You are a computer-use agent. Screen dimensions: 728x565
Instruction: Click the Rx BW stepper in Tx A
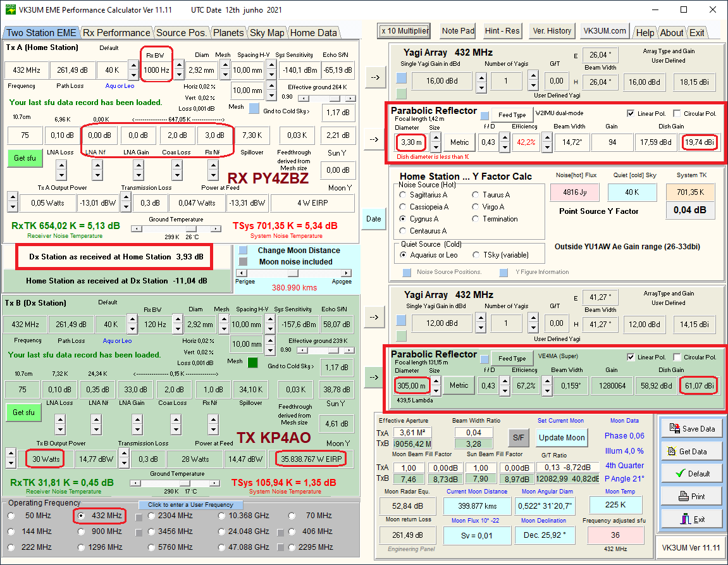click(179, 70)
